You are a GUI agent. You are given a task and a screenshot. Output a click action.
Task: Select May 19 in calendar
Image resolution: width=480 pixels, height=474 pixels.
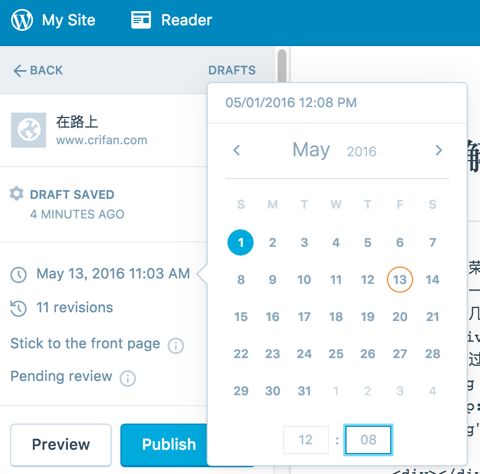tap(368, 316)
